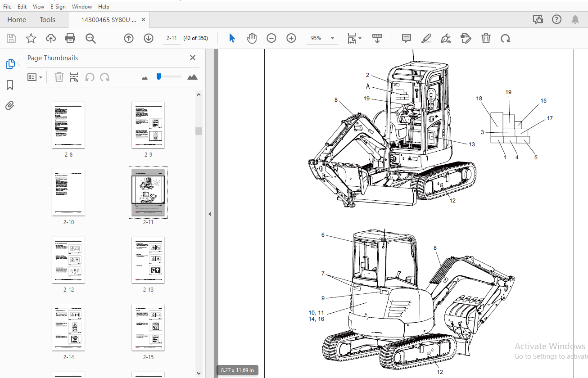Open the Attachments paperclip panel
588x378 pixels.
click(10, 106)
